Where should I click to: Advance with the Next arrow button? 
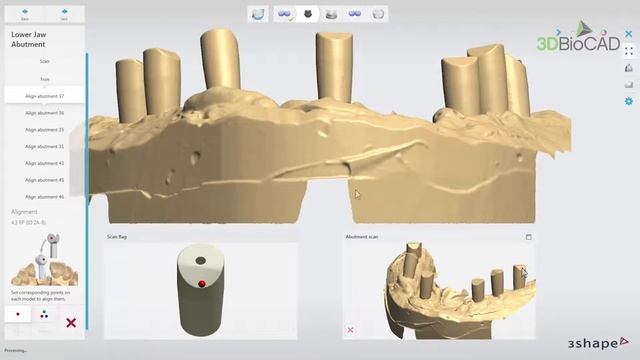(64, 14)
